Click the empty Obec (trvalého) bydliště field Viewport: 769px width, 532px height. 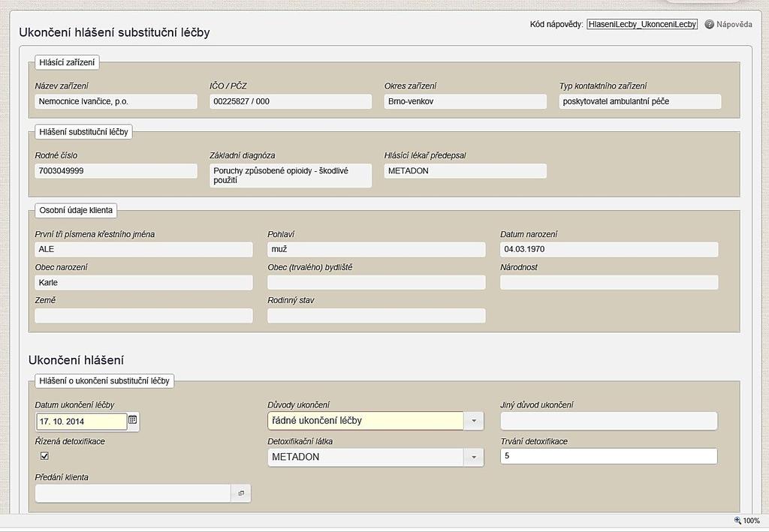(x=377, y=283)
